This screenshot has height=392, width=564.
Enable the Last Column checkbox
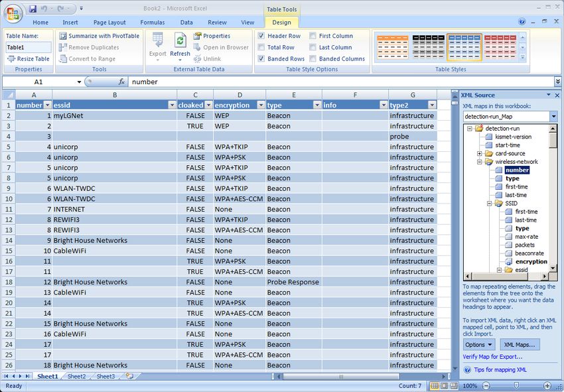point(313,47)
